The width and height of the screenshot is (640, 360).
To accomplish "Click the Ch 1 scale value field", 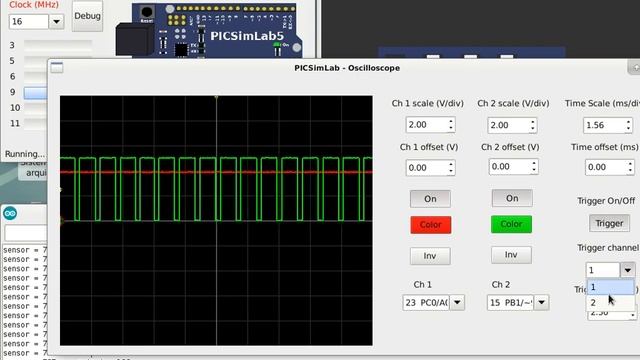I will [x=427, y=124].
